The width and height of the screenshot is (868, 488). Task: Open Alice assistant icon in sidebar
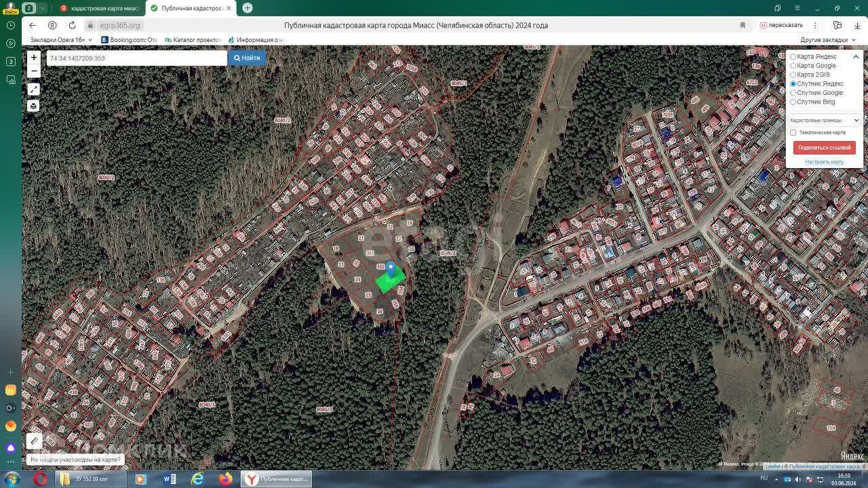coord(10,448)
